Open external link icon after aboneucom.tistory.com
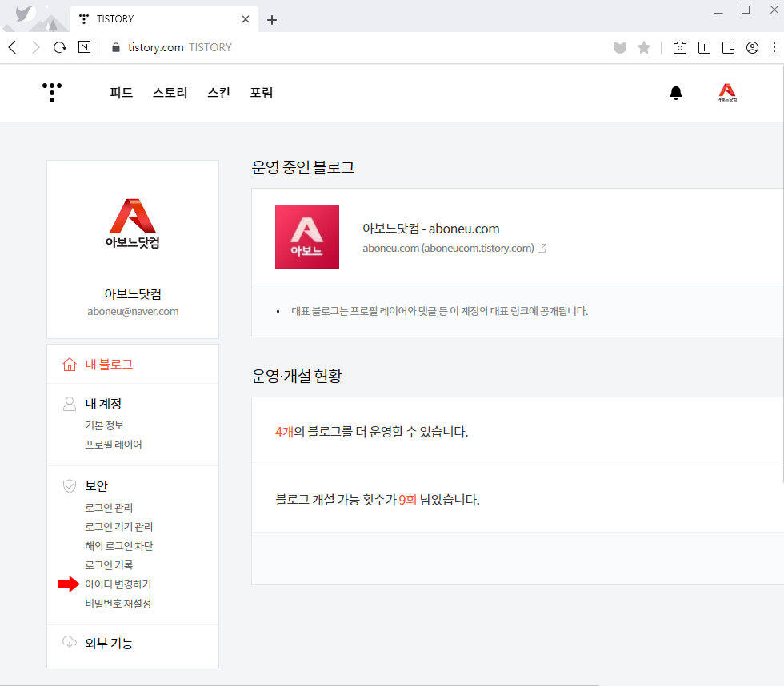784x686 pixels. 542,249
